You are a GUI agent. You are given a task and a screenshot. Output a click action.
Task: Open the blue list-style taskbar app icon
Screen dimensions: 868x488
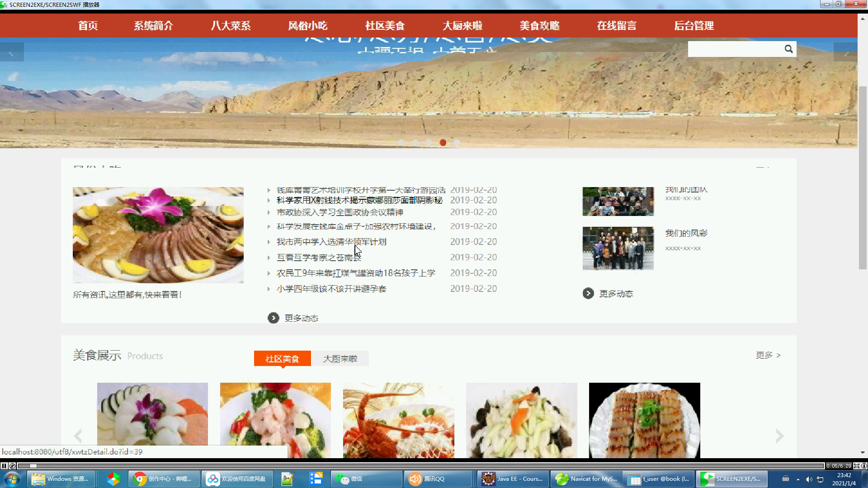(316, 479)
